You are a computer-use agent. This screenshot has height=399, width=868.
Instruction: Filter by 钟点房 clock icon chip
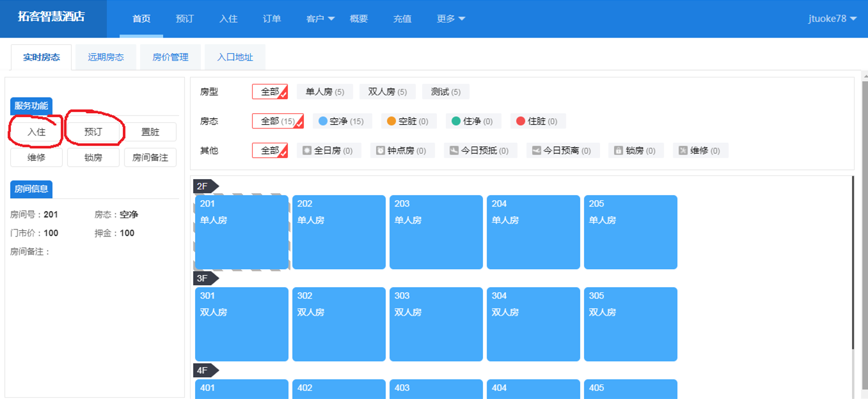tap(402, 151)
